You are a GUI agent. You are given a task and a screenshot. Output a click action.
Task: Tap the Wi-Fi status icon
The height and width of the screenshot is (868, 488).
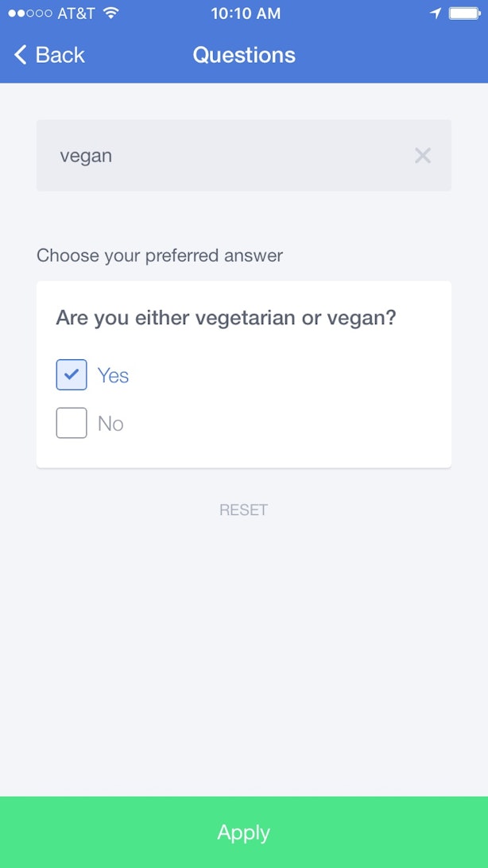111,14
